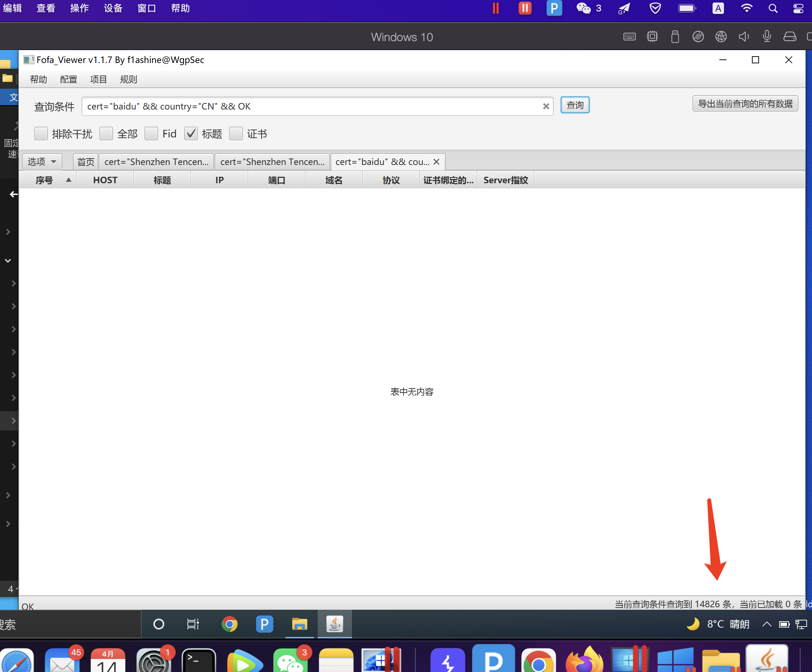The image size is (812, 672).
Task: Open the WeChat icon in the macOS menu bar
Action: [583, 8]
